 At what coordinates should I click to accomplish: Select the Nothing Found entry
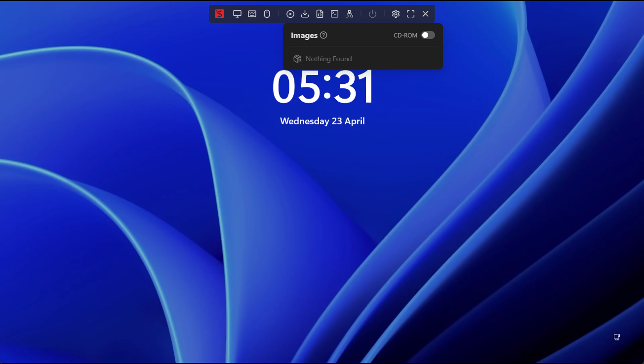(x=329, y=58)
